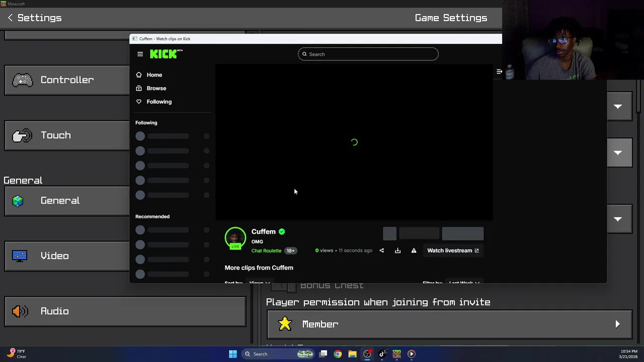Open the Audio settings tab

click(125, 311)
